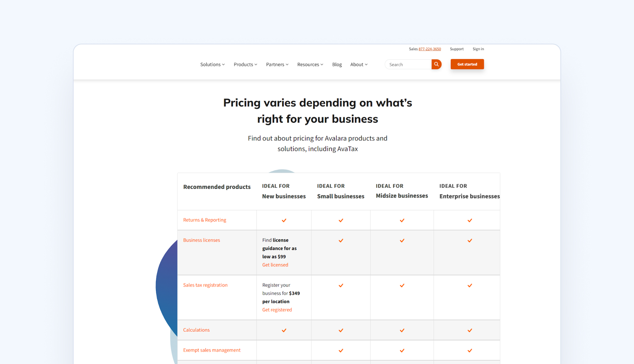The image size is (634, 364).
Task: Open the Support link
Action: click(457, 49)
